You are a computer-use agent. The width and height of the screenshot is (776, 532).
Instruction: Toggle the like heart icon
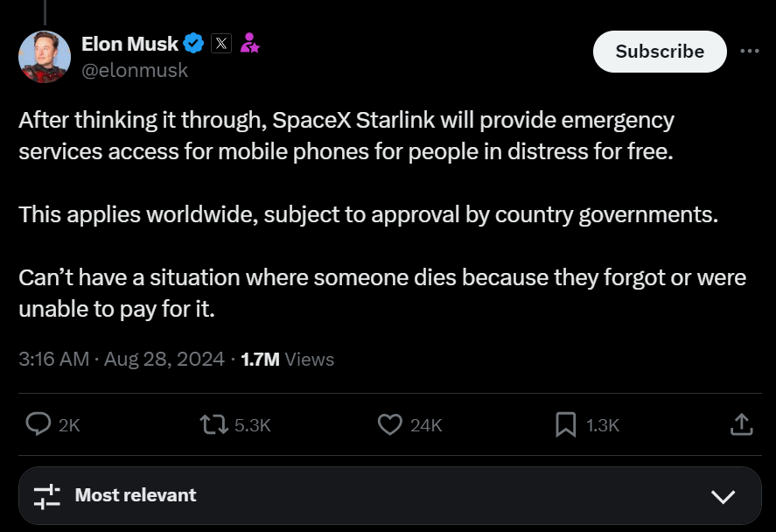click(x=389, y=424)
